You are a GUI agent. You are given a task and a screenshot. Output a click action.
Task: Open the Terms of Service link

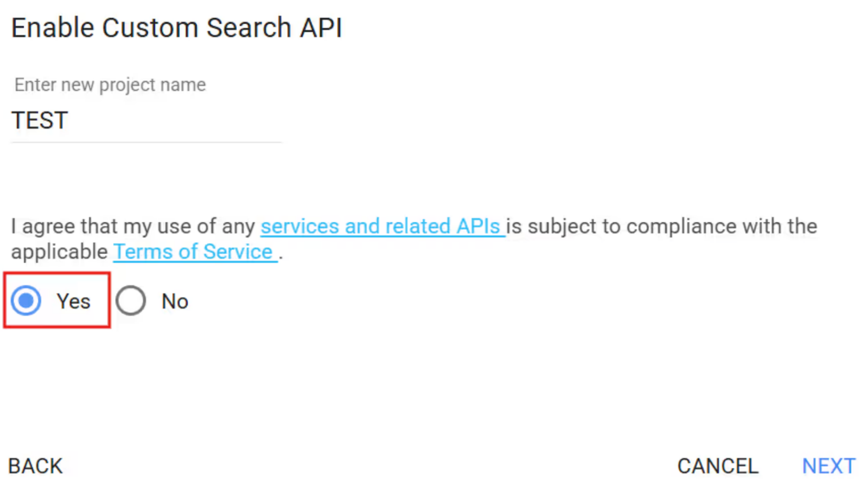tap(195, 251)
